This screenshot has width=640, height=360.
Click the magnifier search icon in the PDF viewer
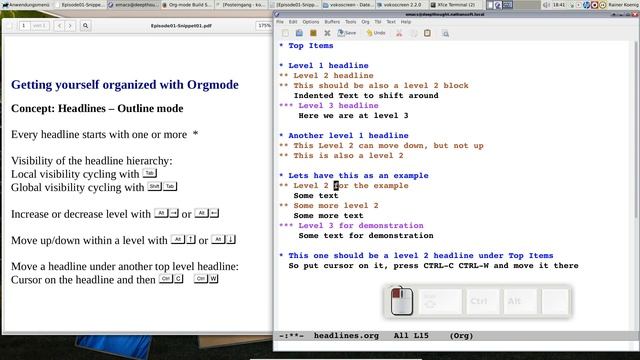pyautogui.click(x=85, y=26)
